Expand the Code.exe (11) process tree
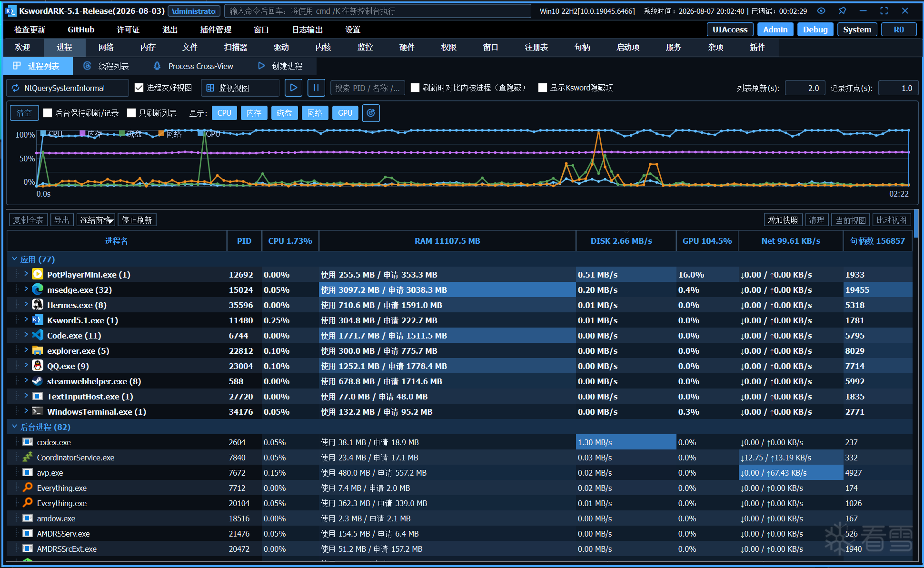Screen dimensions: 924x568 tap(26, 335)
